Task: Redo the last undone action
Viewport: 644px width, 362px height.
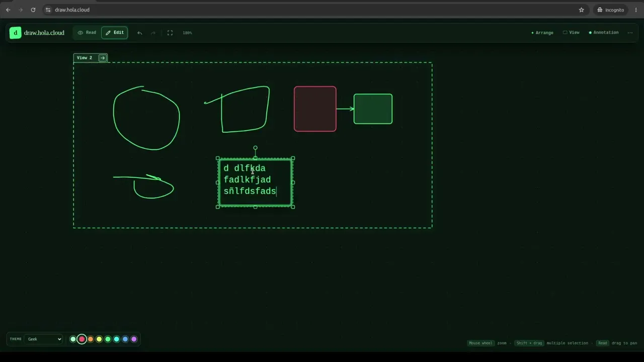Action: pos(153,33)
